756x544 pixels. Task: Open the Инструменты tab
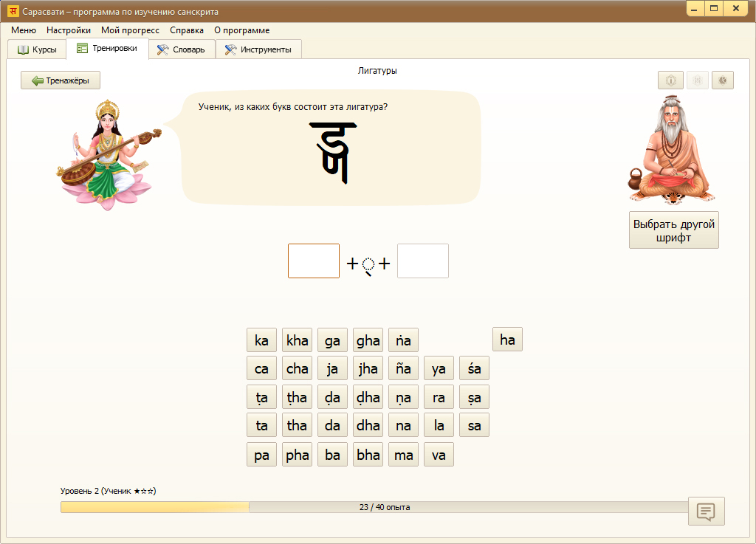click(258, 49)
